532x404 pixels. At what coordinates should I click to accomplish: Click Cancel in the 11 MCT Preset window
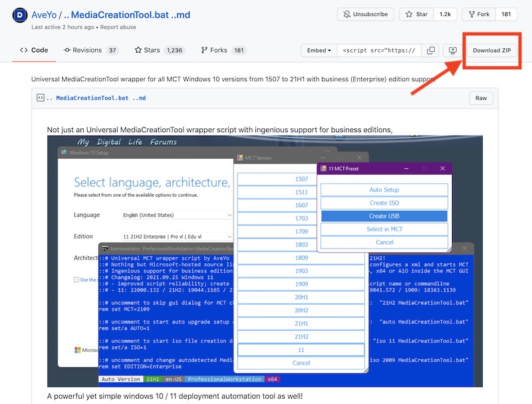click(x=384, y=243)
